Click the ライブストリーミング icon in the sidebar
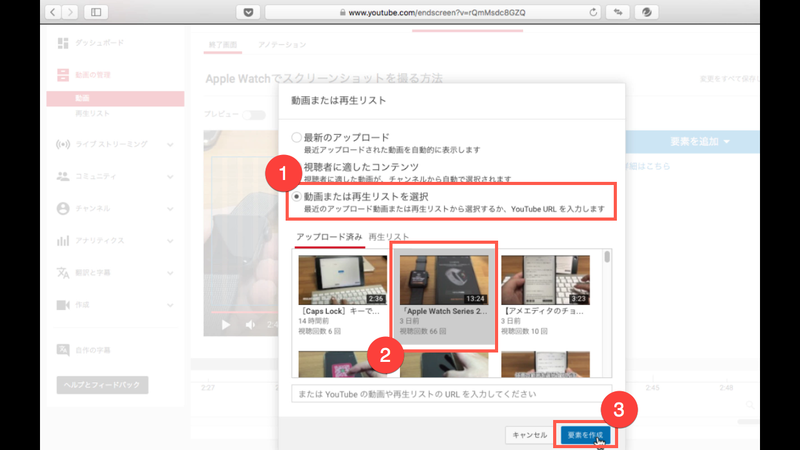The image size is (800, 450). pos(63,144)
